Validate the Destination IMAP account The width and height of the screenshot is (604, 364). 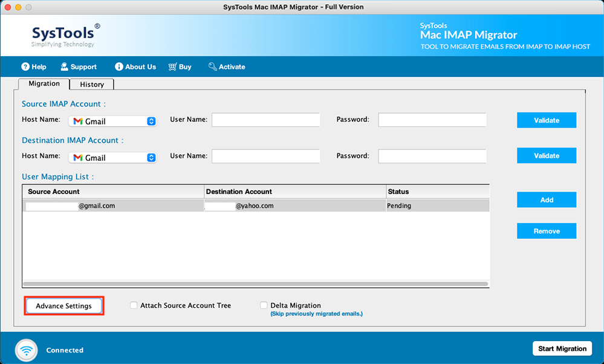[547, 155]
